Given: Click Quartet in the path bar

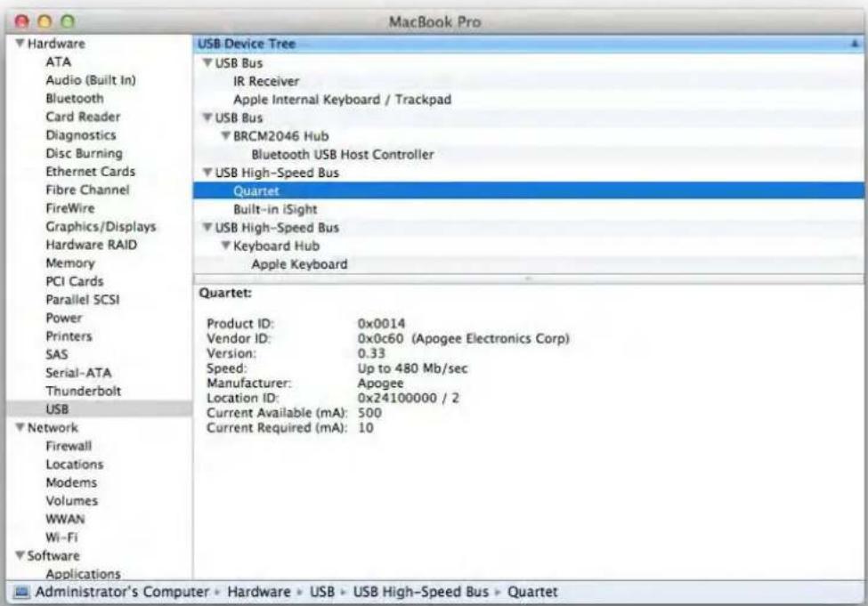Looking at the screenshot, I should coord(532,592).
